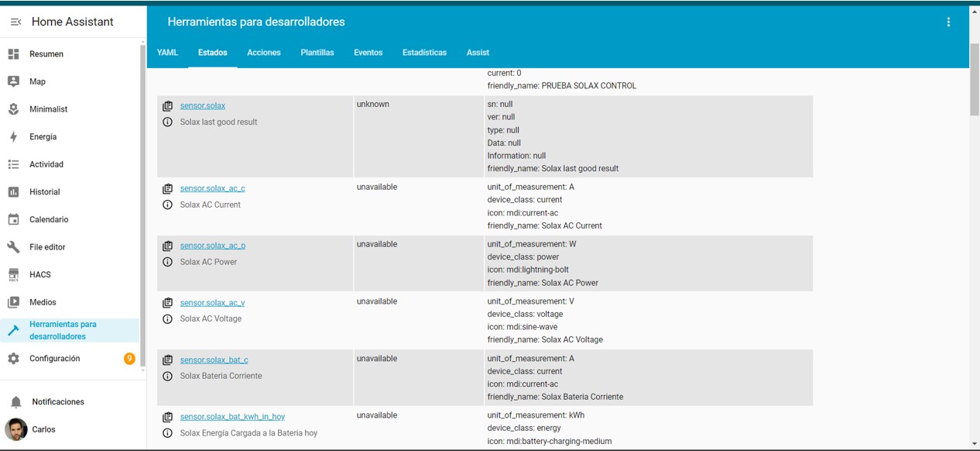
Task: Click 'icon: mdi:sine-wave' attribute
Action: pos(523,327)
